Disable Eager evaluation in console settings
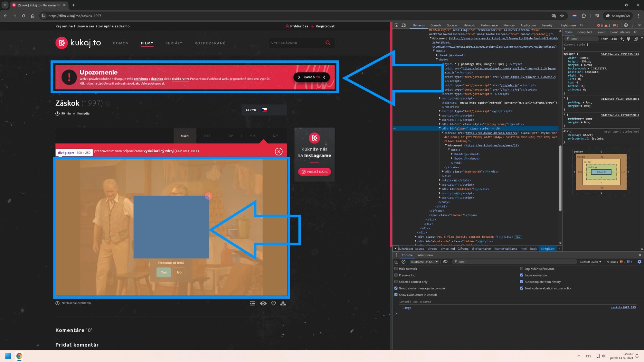The image size is (644, 362). [522, 275]
